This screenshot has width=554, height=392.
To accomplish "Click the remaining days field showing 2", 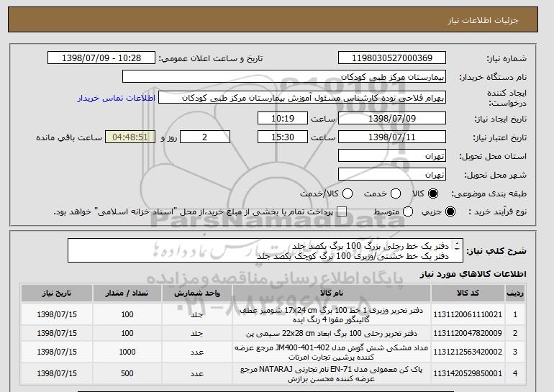I will click(x=205, y=137).
